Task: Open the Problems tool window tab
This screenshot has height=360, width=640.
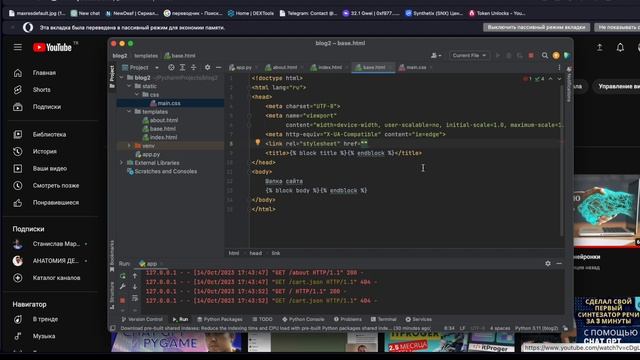Action: pos(348,319)
